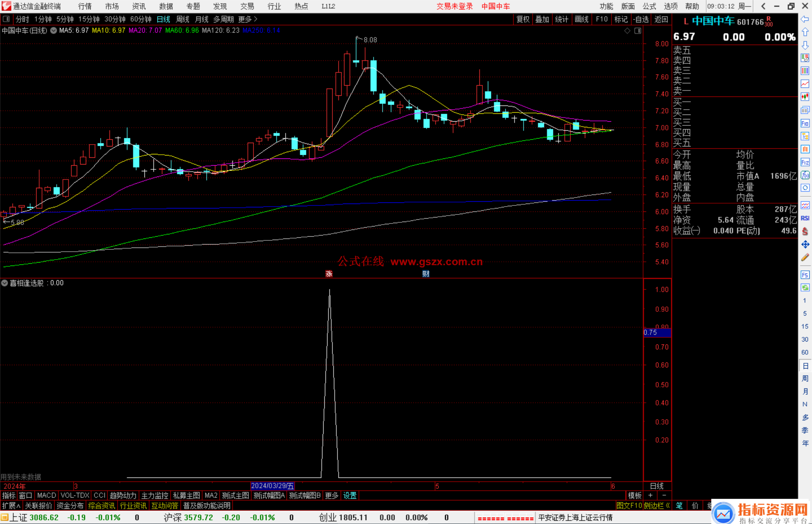Collapse the 侧边栏 sidebar
This screenshot has height=524, width=812.
pyautogui.click(x=657, y=506)
